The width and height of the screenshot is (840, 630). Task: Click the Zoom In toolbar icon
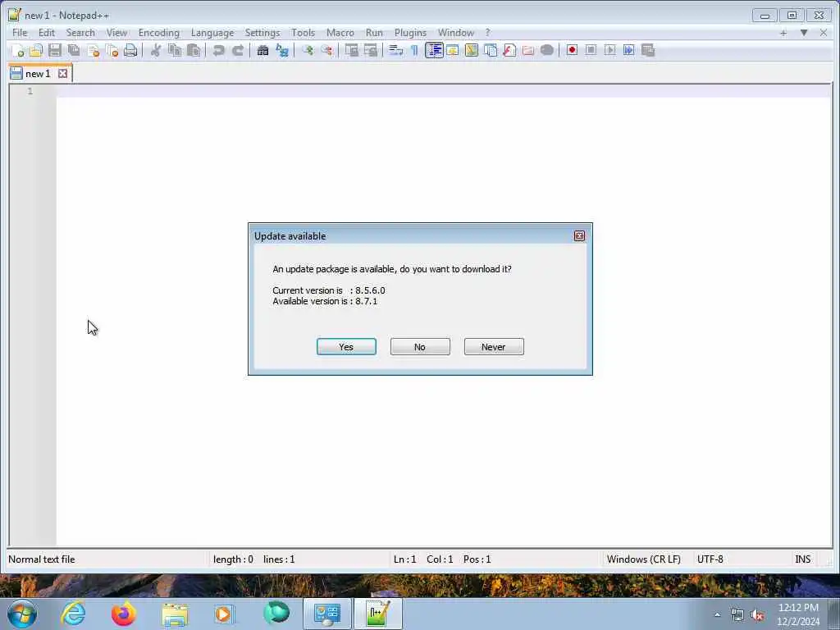[x=308, y=50]
